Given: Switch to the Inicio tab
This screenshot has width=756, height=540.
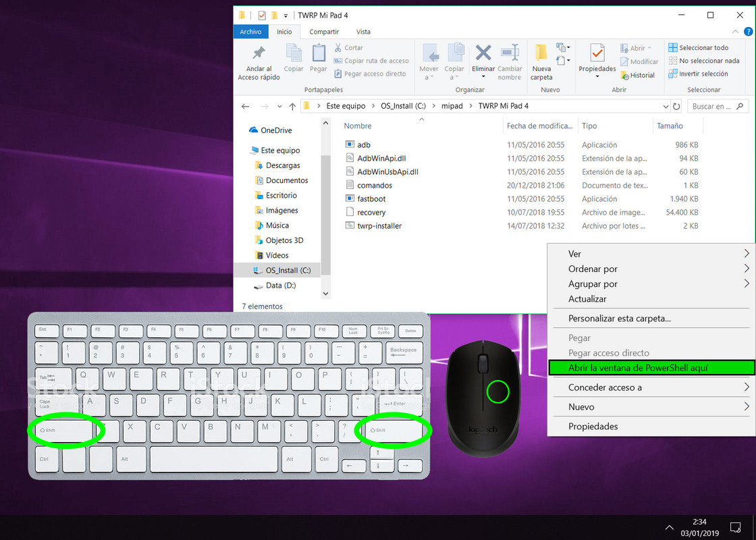Looking at the screenshot, I should click(284, 32).
